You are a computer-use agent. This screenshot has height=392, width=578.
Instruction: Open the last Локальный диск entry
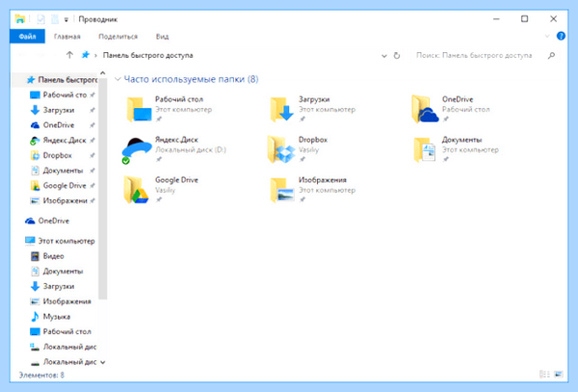point(63,362)
